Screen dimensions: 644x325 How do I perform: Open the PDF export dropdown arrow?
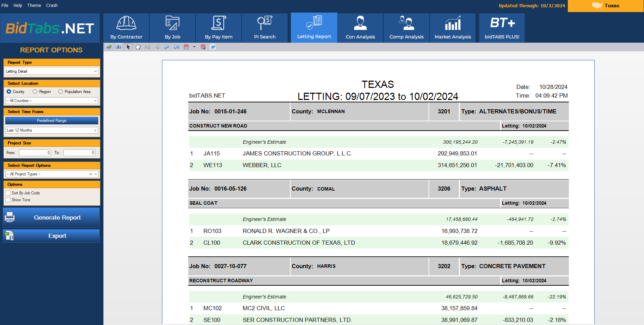tap(194, 47)
